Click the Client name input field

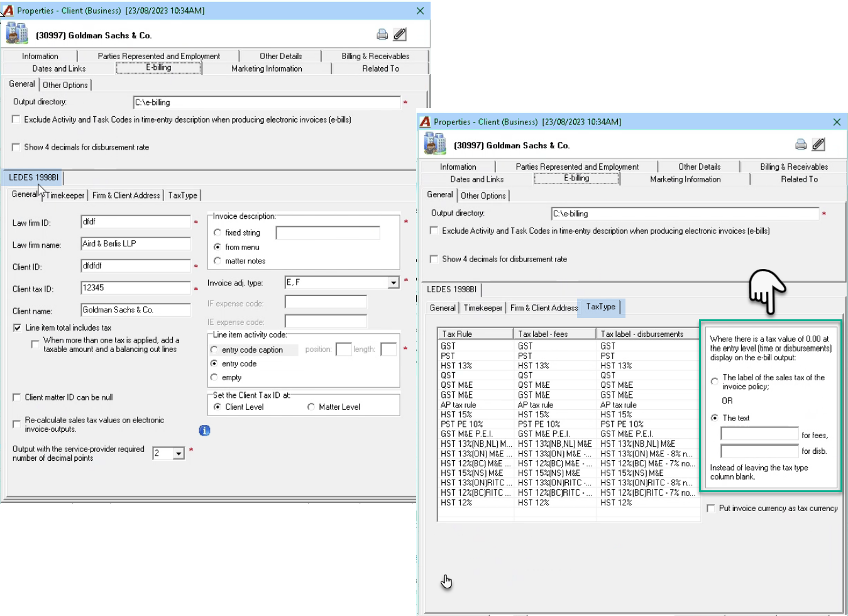(x=135, y=310)
